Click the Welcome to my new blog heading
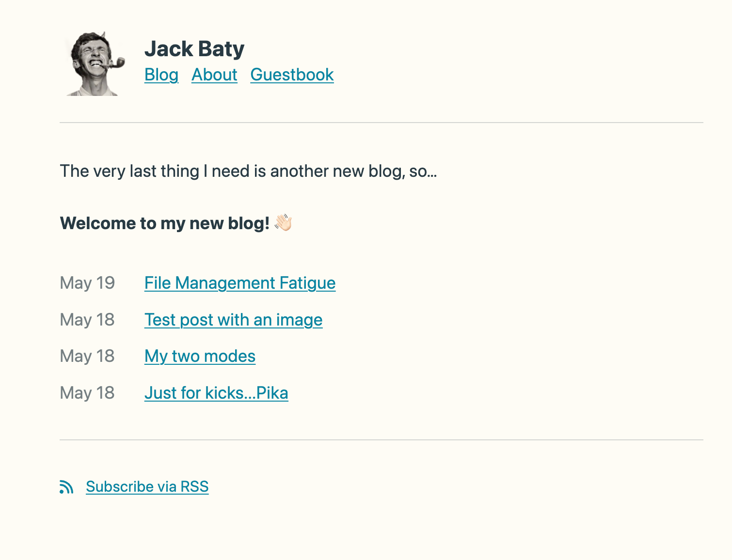732x560 pixels. [x=164, y=223]
